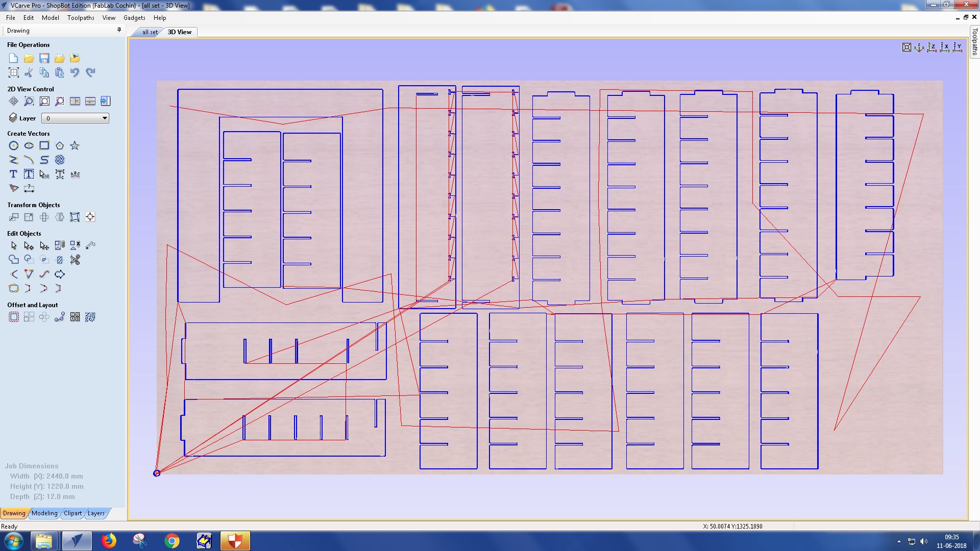The height and width of the screenshot is (551, 980).
Task: Toggle the Drawing panel pin
Action: 119,30
